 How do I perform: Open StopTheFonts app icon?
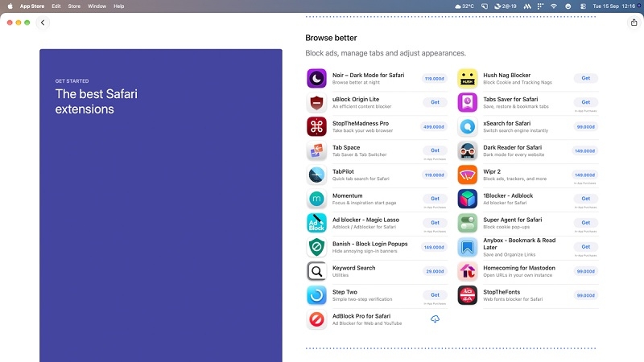[468, 295]
